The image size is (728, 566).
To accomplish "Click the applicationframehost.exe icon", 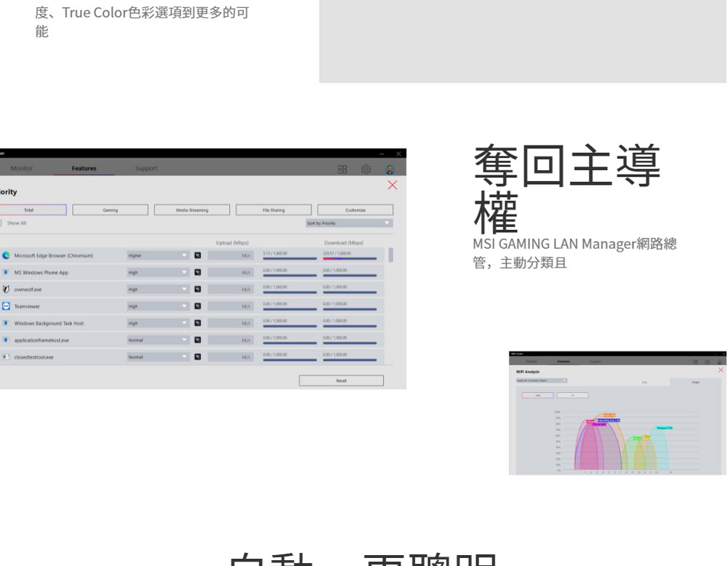I will (6, 340).
